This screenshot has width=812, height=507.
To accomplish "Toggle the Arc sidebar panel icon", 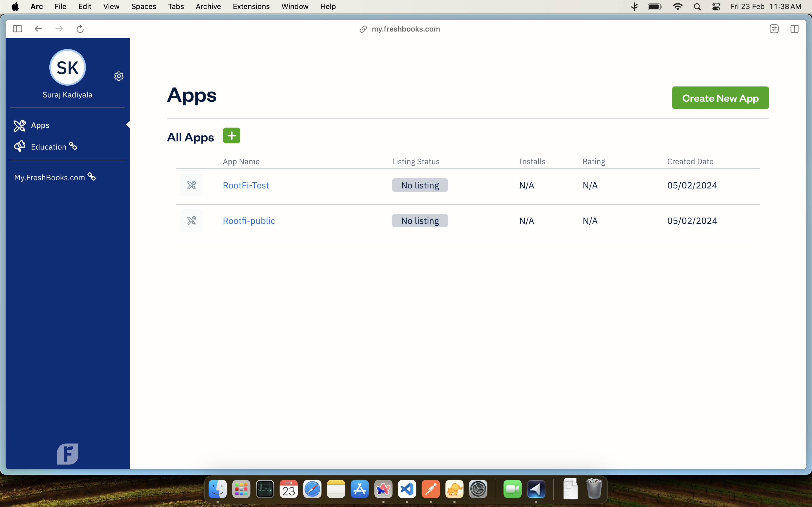I will [x=17, y=29].
